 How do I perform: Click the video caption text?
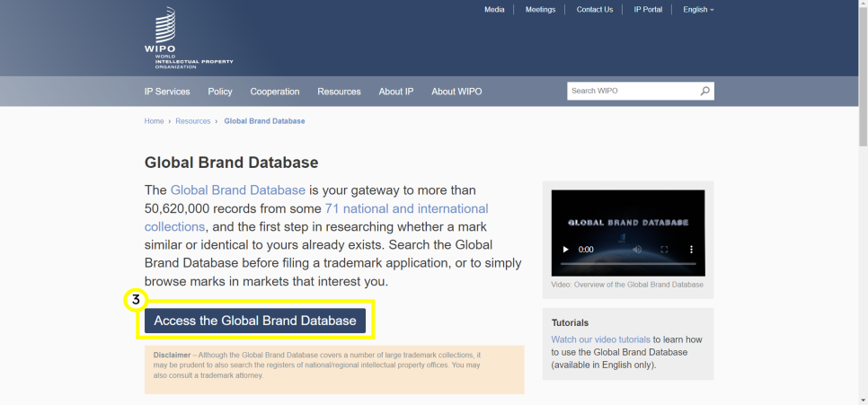[x=627, y=285]
